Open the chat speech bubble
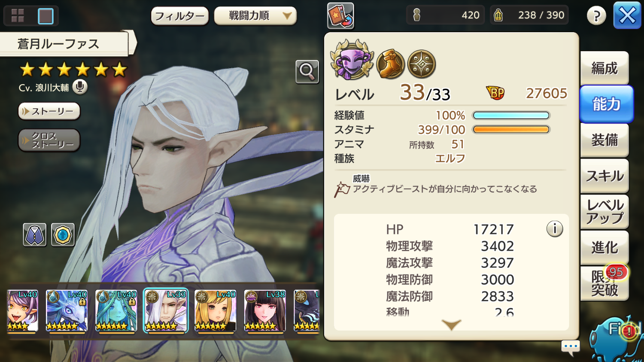 pyautogui.click(x=571, y=347)
